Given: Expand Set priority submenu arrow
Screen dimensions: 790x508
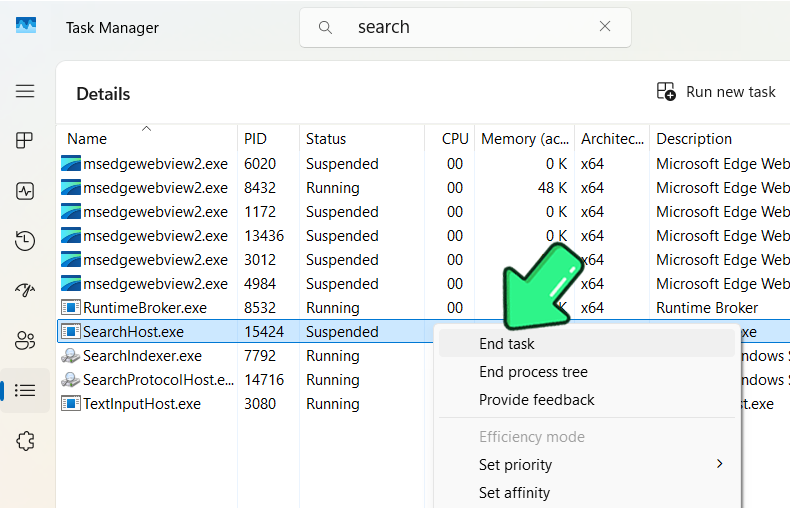Looking at the screenshot, I should click(x=719, y=464).
